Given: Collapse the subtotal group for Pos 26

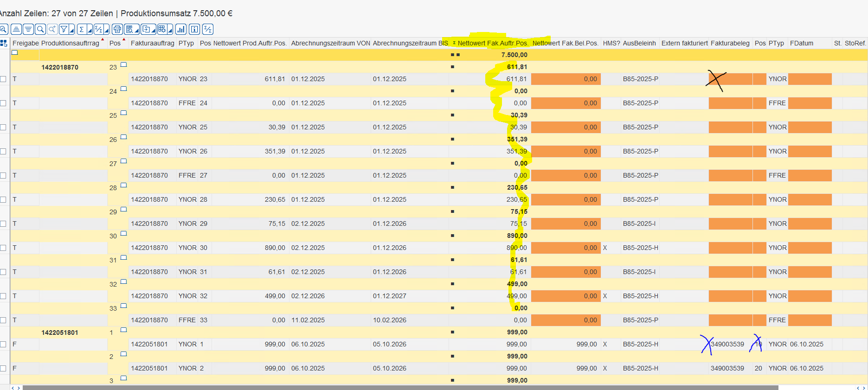Looking at the screenshot, I should coord(123,137).
